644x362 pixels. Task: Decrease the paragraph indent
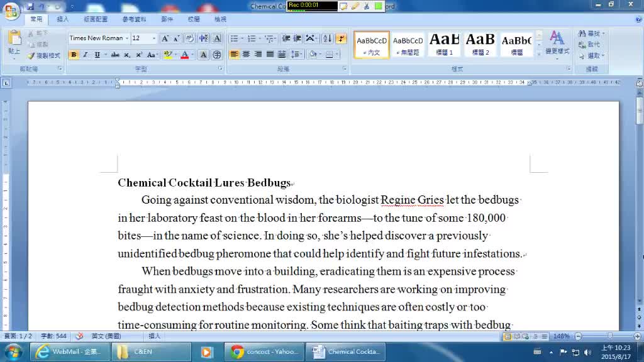pyautogui.click(x=286, y=38)
